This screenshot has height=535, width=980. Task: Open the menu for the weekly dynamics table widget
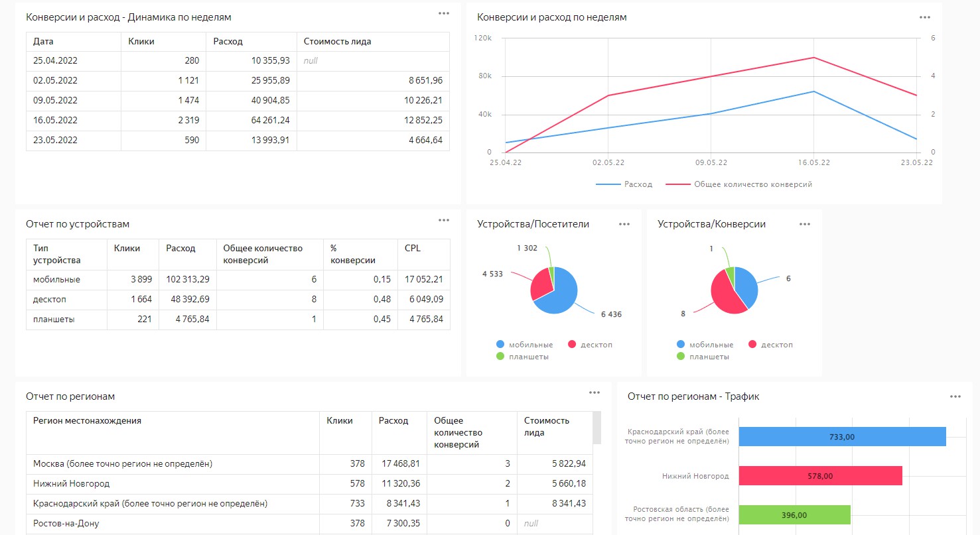click(444, 13)
